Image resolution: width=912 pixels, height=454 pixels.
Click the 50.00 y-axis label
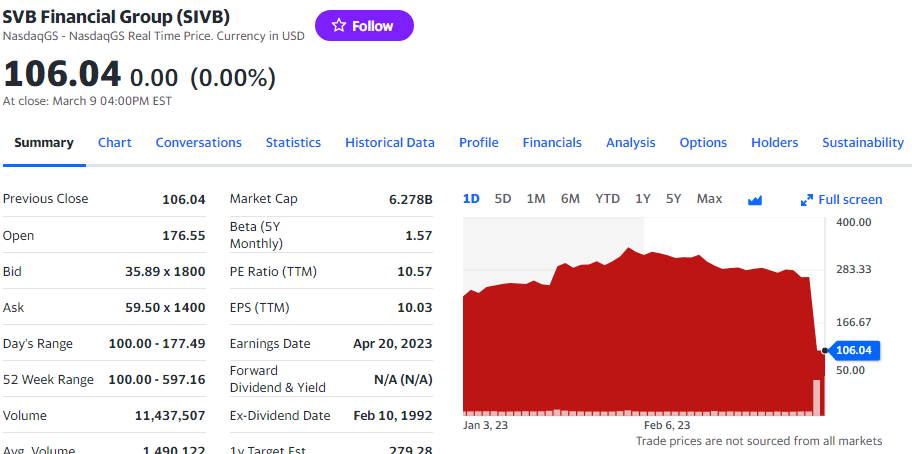(x=851, y=370)
